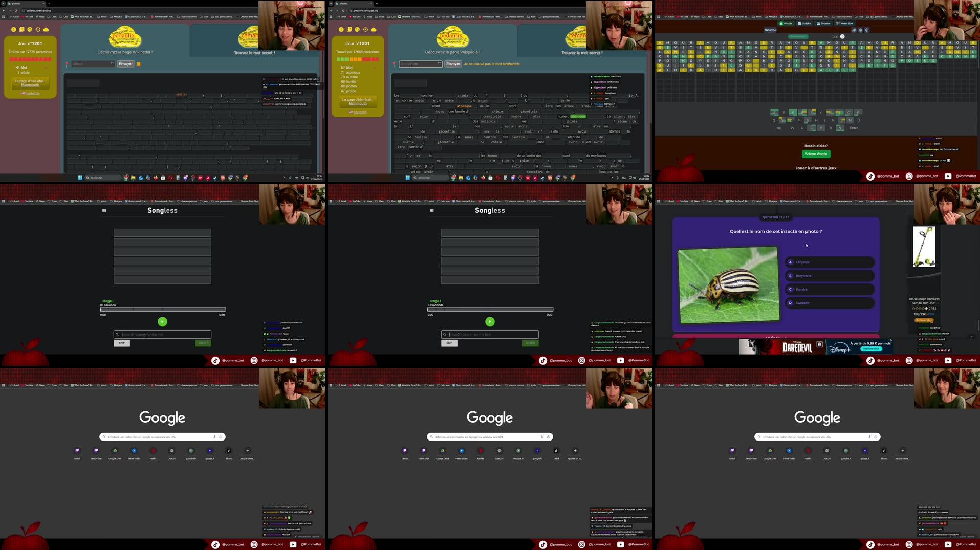The image size is (980, 550).
Task: Open Google Drive shortcut in bottom-left Google panel
Action: 115,453
